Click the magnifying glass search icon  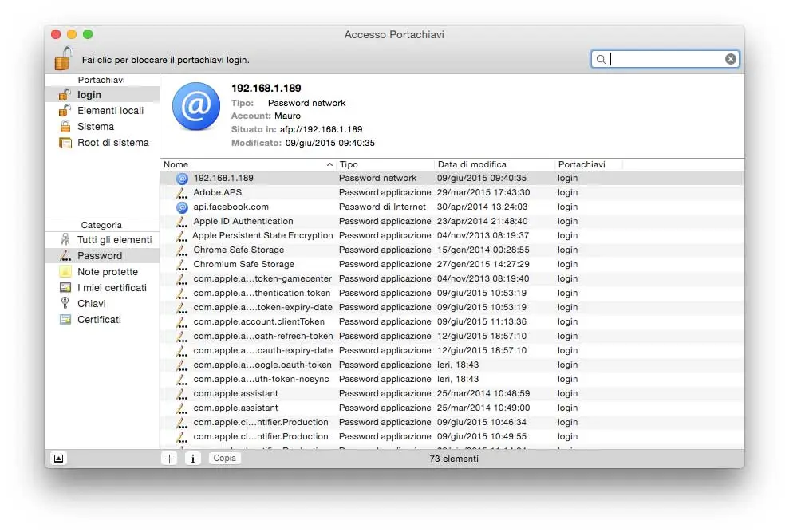[x=602, y=59]
